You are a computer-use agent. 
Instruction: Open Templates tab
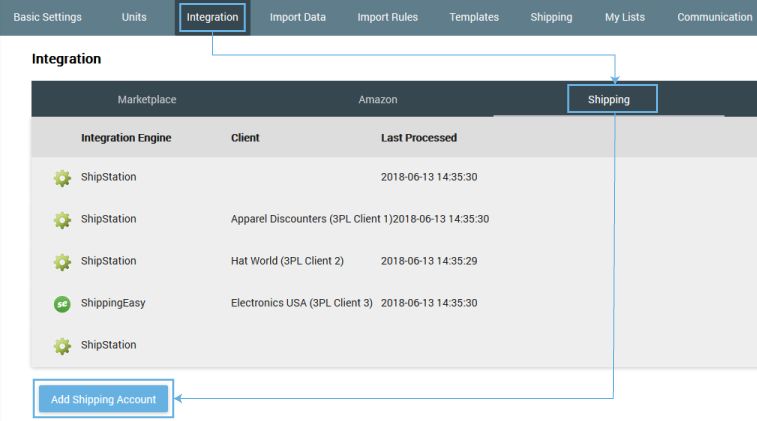tap(474, 17)
